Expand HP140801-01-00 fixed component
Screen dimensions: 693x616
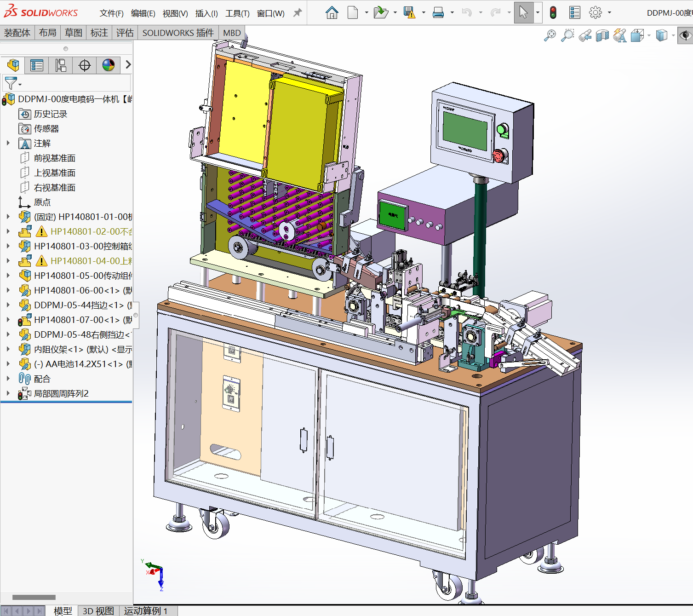(8, 217)
